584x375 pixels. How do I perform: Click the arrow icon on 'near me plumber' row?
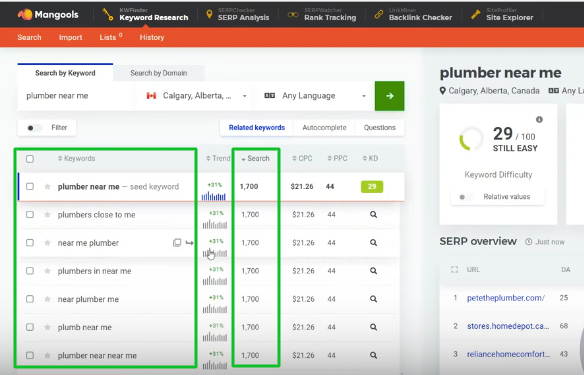coord(190,243)
